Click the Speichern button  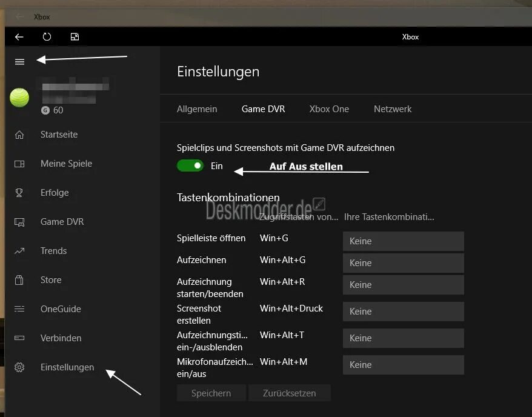211,393
